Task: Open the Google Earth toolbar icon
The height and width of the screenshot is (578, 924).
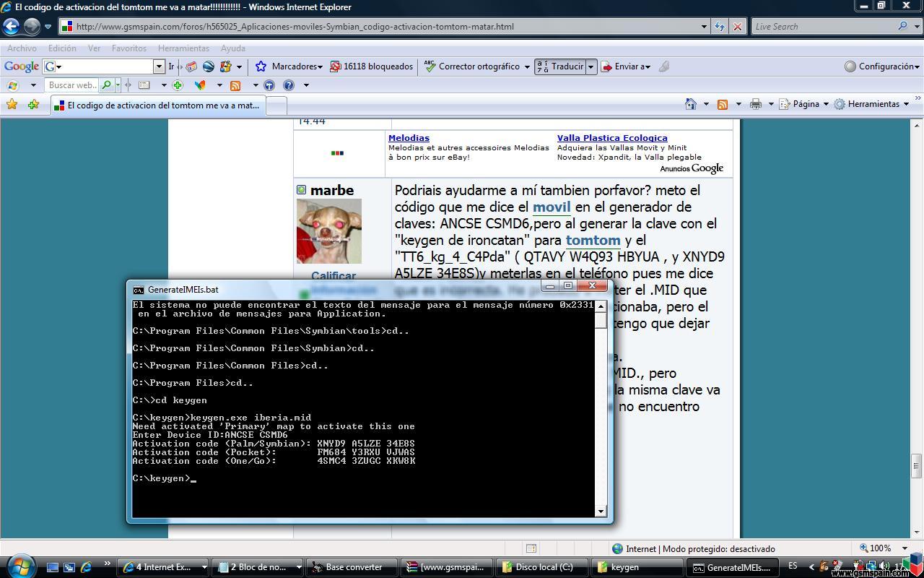Action: (209, 66)
